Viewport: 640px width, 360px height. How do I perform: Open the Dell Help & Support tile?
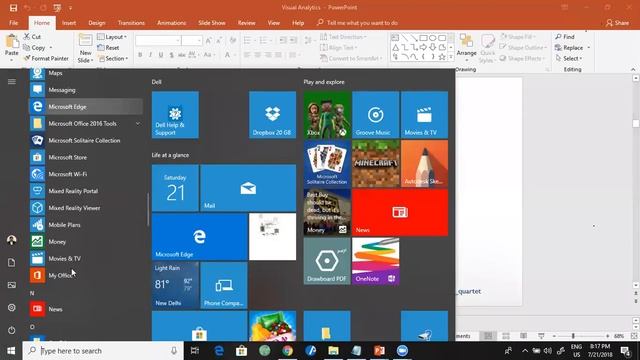[x=176, y=115]
